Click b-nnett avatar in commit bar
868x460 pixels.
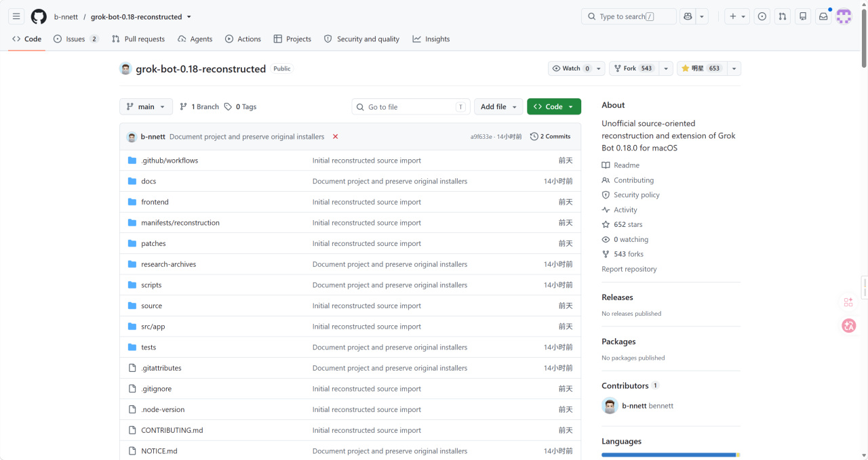pyautogui.click(x=132, y=136)
